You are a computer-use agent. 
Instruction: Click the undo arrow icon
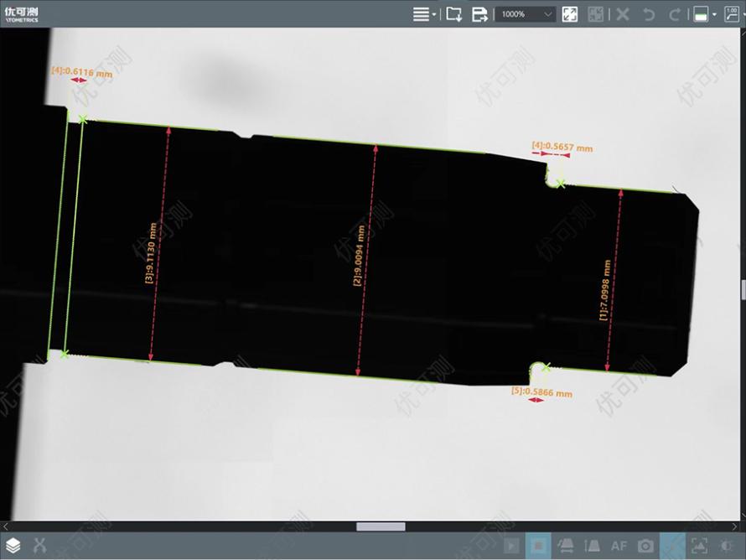(x=649, y=14)
